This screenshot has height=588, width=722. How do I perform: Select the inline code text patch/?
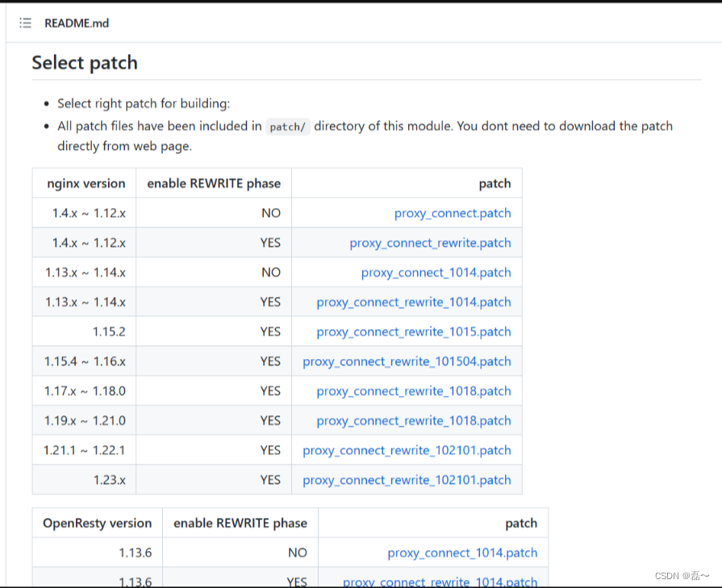pyautogui.click(x=288, y=127)
